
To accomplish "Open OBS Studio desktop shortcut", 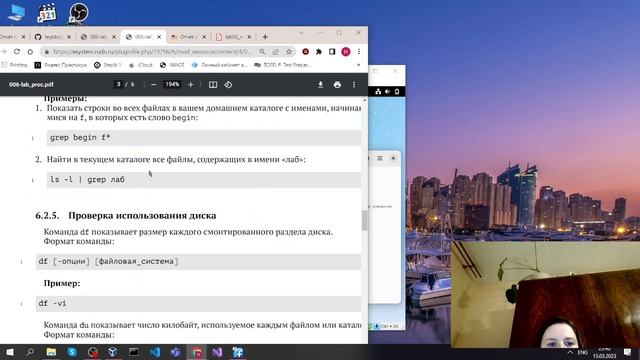I will 78,12.
